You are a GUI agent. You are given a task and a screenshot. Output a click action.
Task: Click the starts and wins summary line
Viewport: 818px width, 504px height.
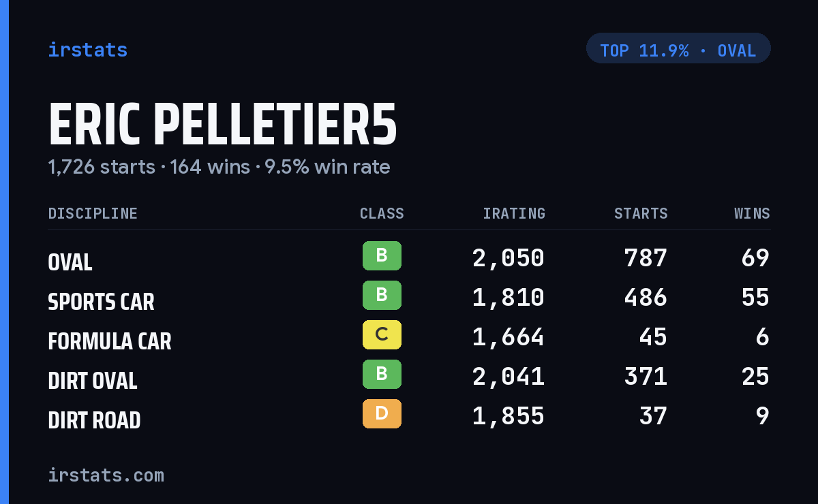[219, 167]
